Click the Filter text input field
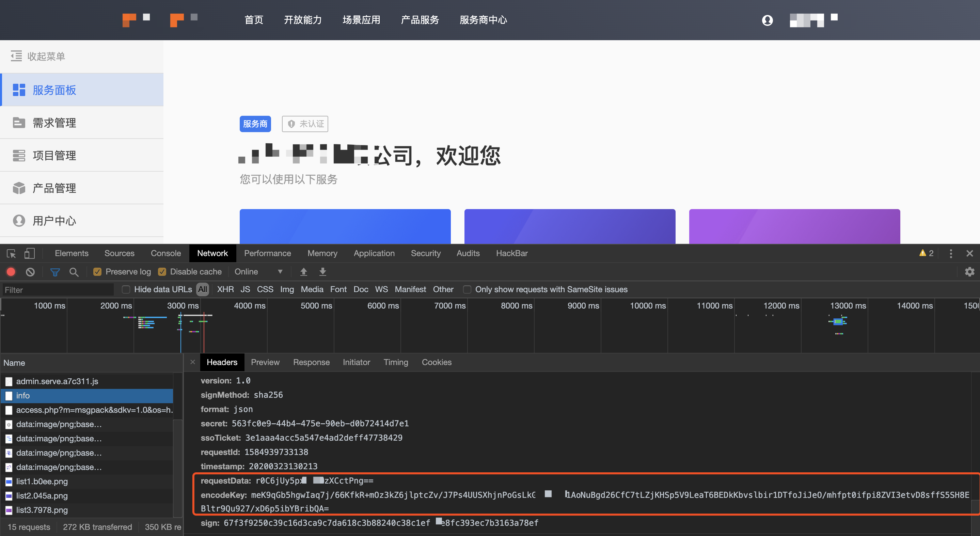The height and width of the screenshot is (536, 980). [x=58, y=290]
